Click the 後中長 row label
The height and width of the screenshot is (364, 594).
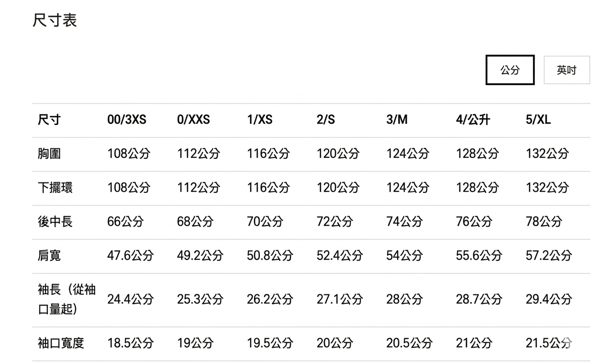(55, 222)
